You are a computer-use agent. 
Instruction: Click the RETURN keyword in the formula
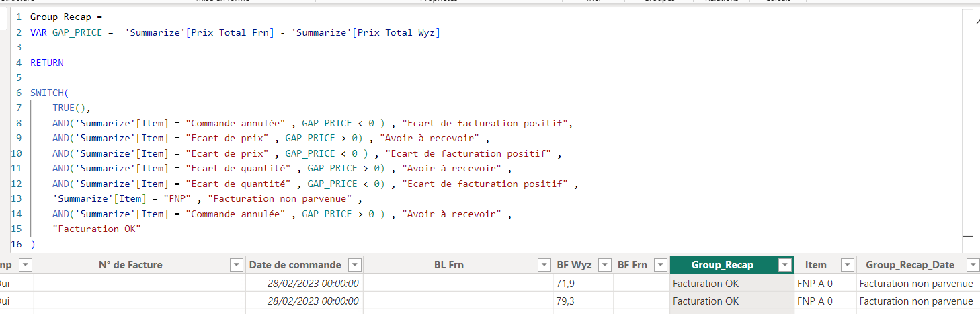(x=47, y=63)
